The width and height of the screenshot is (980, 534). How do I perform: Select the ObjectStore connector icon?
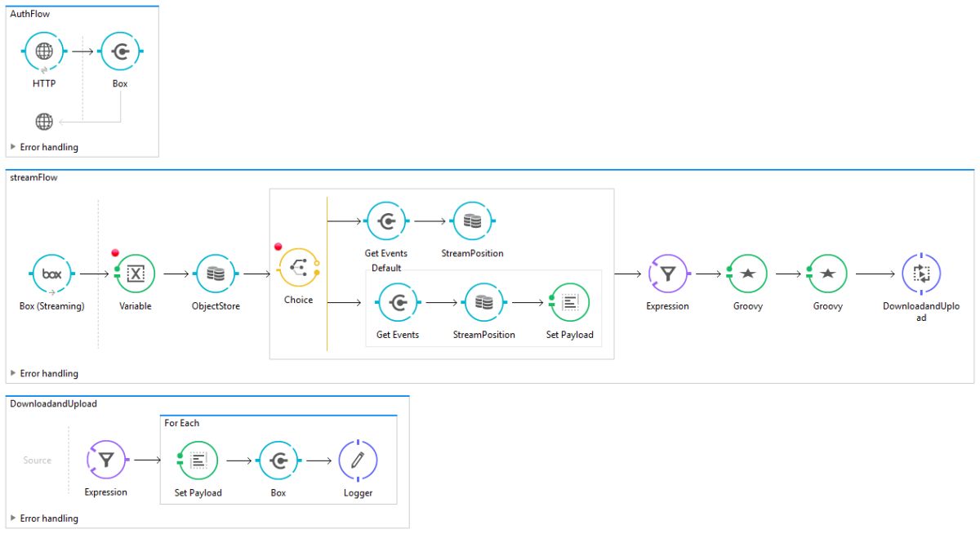coord(216,274)
